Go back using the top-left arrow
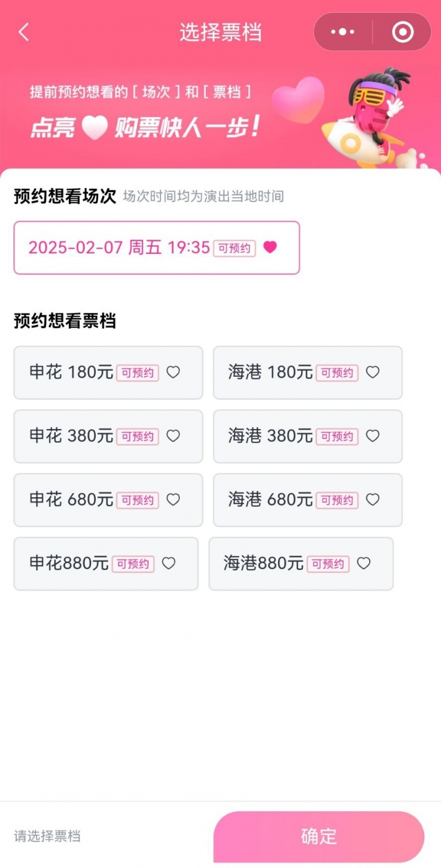The image size is (441, 868). point(24,32)
